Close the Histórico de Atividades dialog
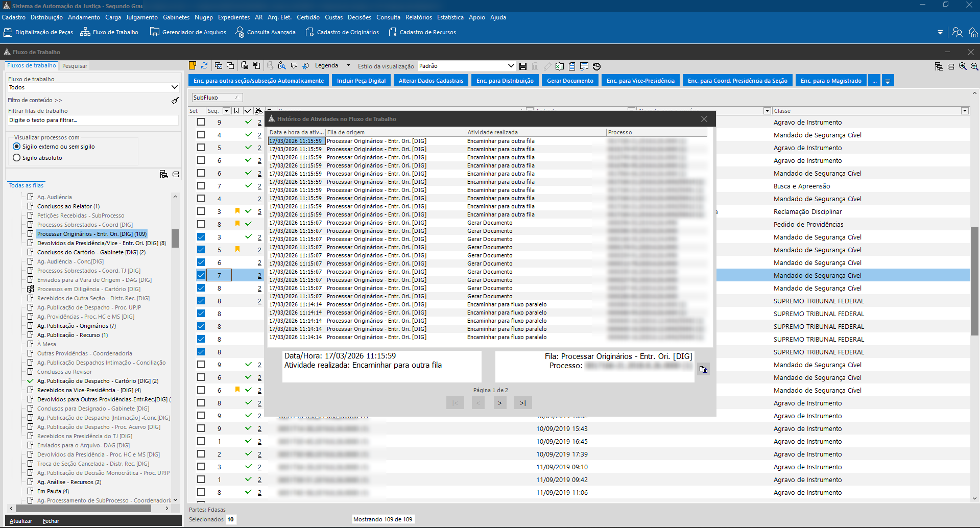980x528 pixels. (704, 119)
